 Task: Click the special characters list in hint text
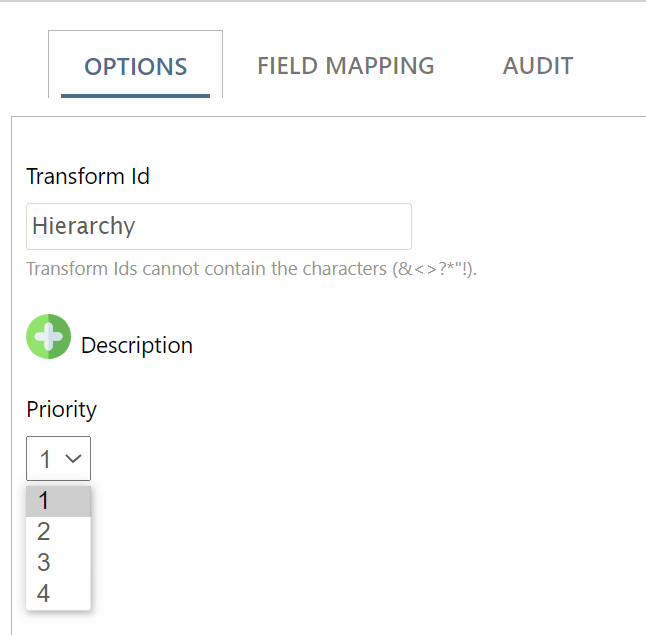pos(434,269)
